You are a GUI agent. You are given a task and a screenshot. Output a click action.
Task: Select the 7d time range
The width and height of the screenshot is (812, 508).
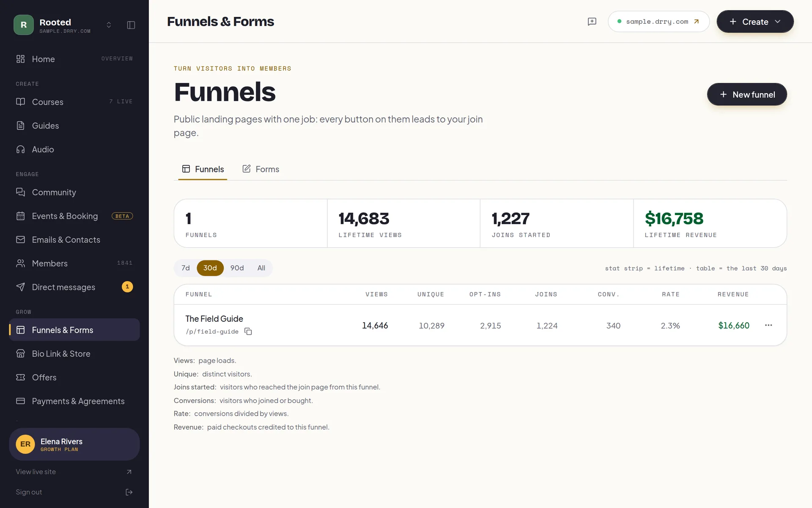tap(186, 268)
